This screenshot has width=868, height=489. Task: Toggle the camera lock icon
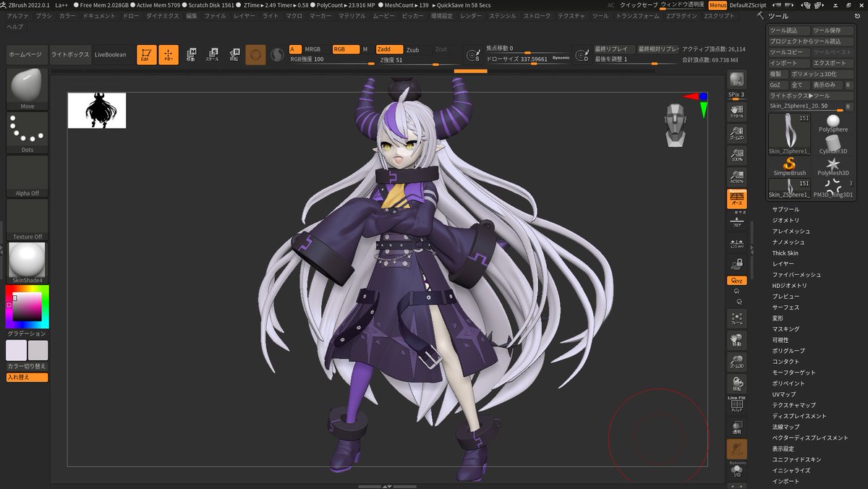pos(736,264)
